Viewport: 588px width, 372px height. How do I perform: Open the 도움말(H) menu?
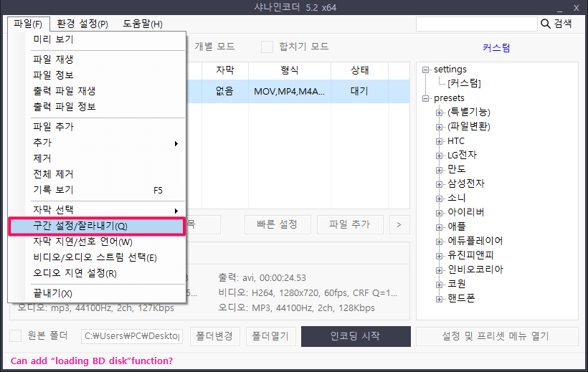(x=143, y=24)
